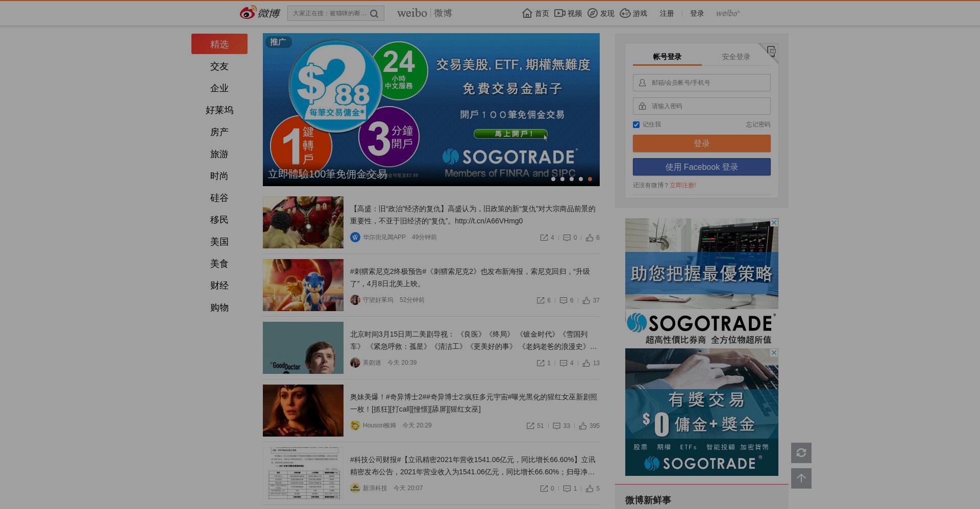Click Houson猴姆 avatar icon
The image size is (980, 509).
(x=355, y=425)
